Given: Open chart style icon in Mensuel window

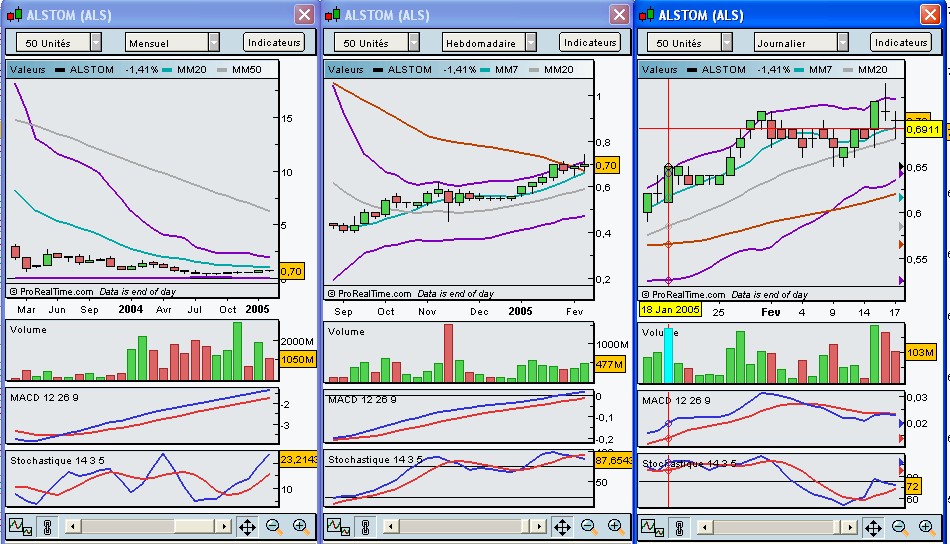Looking at the screenshot, I should pos(20,527).
